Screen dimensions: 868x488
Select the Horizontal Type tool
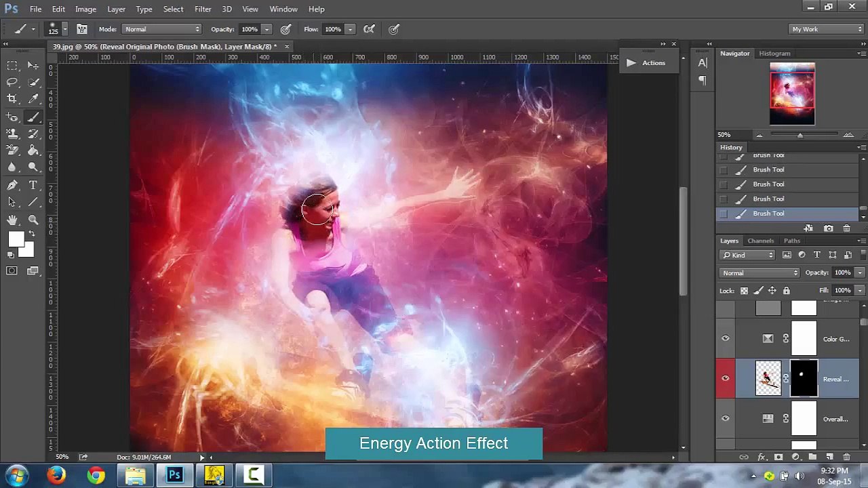click(33, 185)
